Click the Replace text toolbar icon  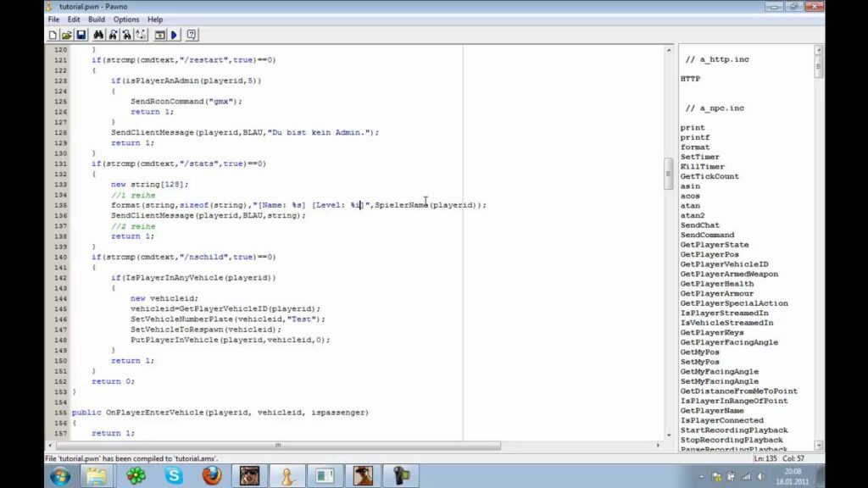tap(140, 35)
